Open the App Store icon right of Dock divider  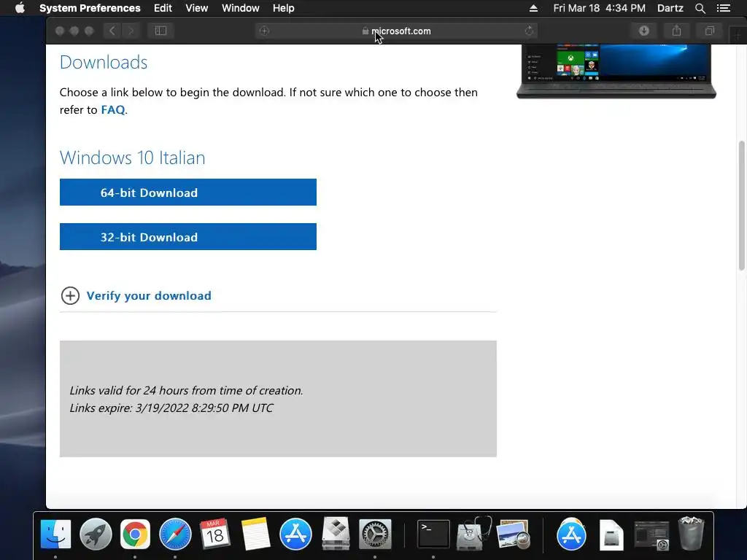[x=571, y=534]
